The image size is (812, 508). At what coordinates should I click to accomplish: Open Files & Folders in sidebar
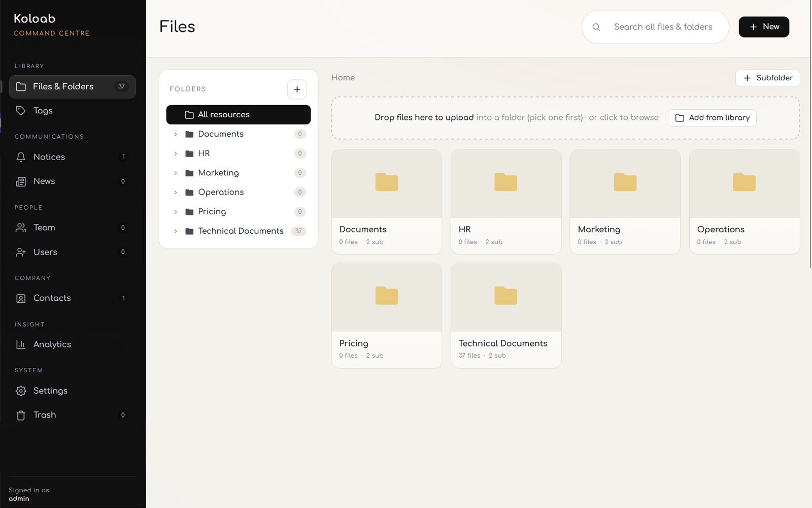[x=72, y=86]
